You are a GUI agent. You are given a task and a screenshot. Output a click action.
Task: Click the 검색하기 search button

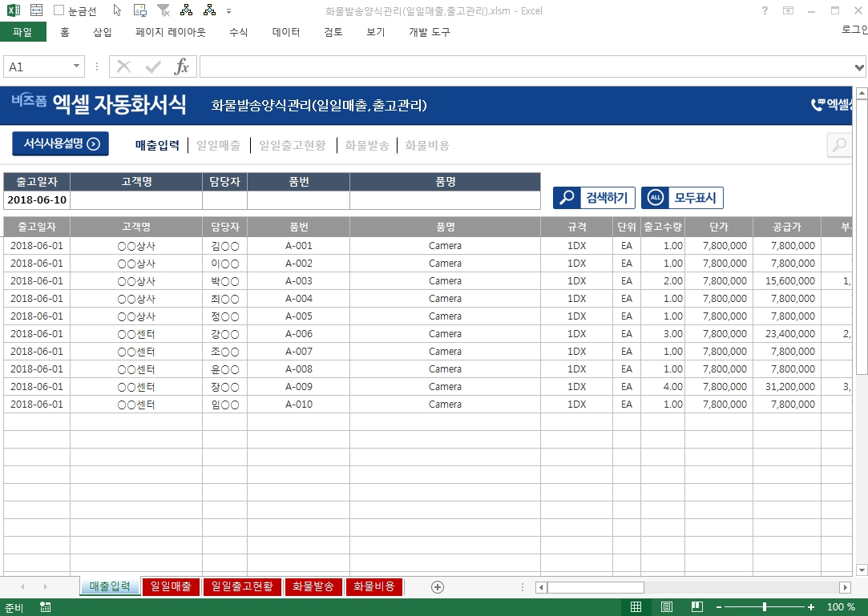(595, 198)
